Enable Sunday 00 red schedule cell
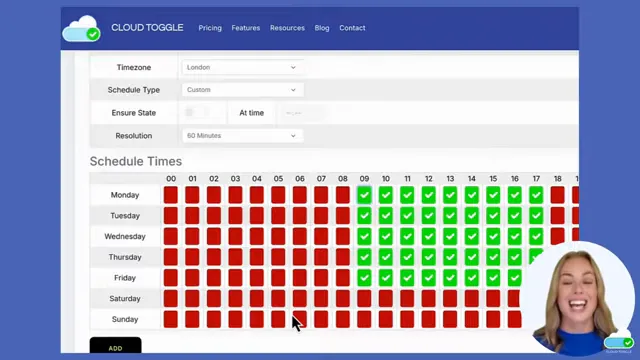640x360 pixels. coord(171,319)
